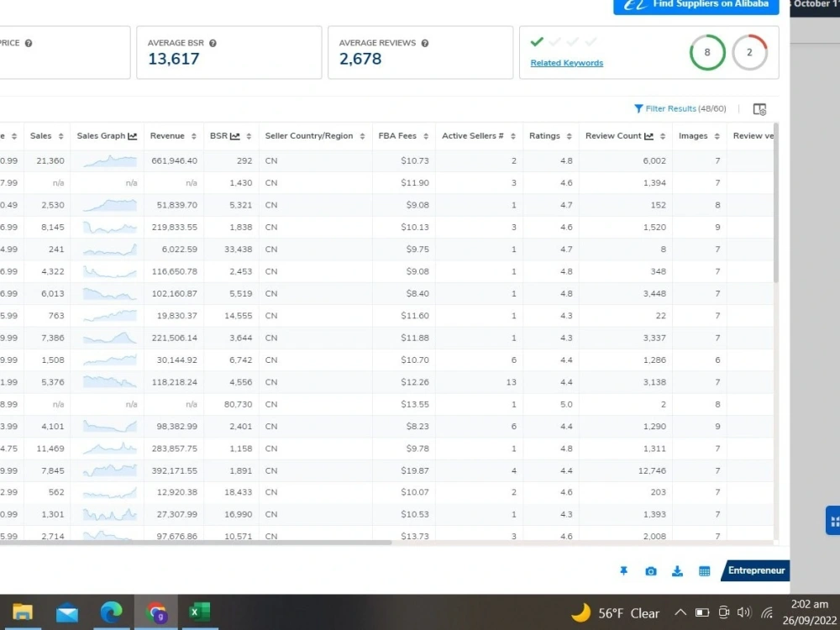This screenshot has height=630, width=840.
Task: Select revenue cell 661,946.40
Action: (174, 160)
